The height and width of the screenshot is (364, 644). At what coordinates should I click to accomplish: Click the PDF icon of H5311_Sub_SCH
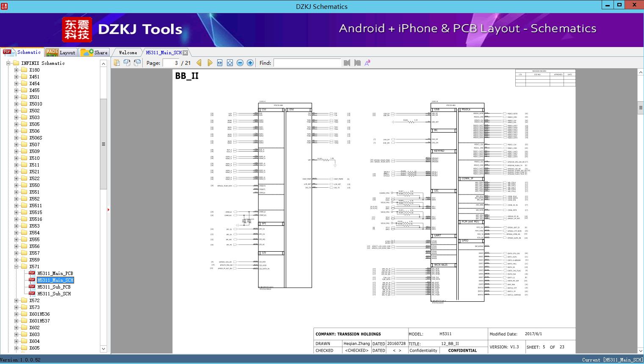pos(32,294)
